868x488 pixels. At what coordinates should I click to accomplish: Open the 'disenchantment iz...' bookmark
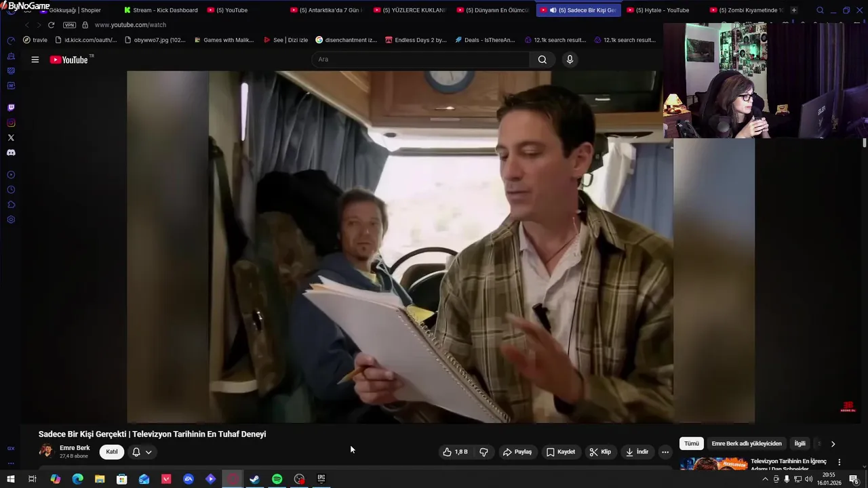click(346, 40)
